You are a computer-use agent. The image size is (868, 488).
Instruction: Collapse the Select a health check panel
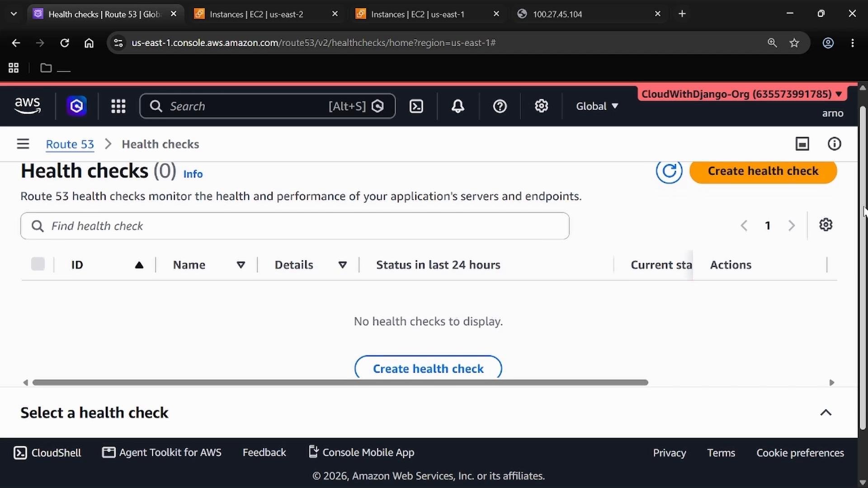coord(826,413)
